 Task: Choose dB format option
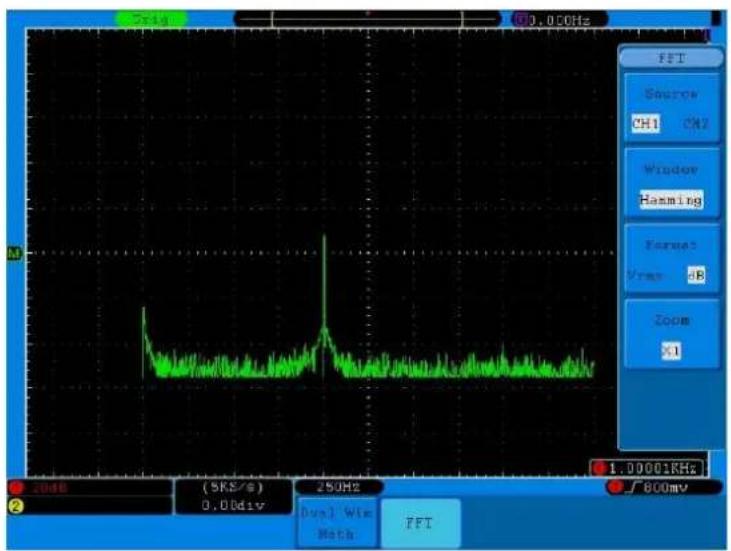pyautogui.click(x=696, y=275)
